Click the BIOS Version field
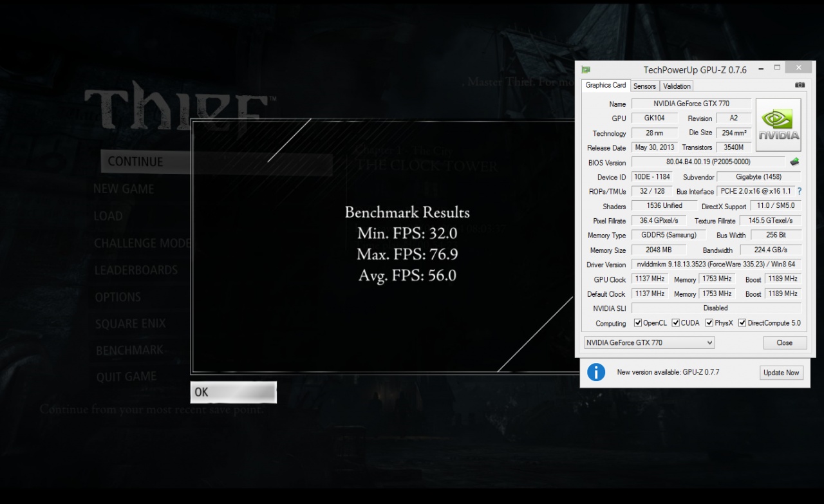 [x=708, y=162]
